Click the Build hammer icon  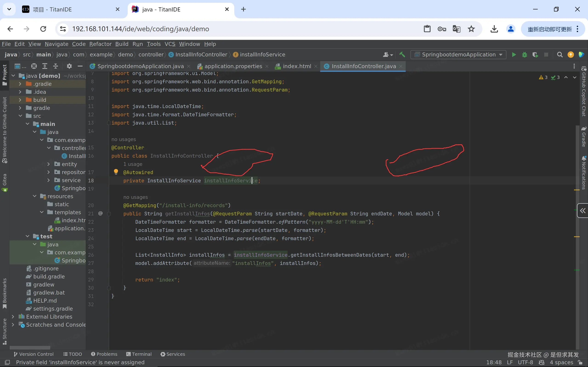(402, 55)
